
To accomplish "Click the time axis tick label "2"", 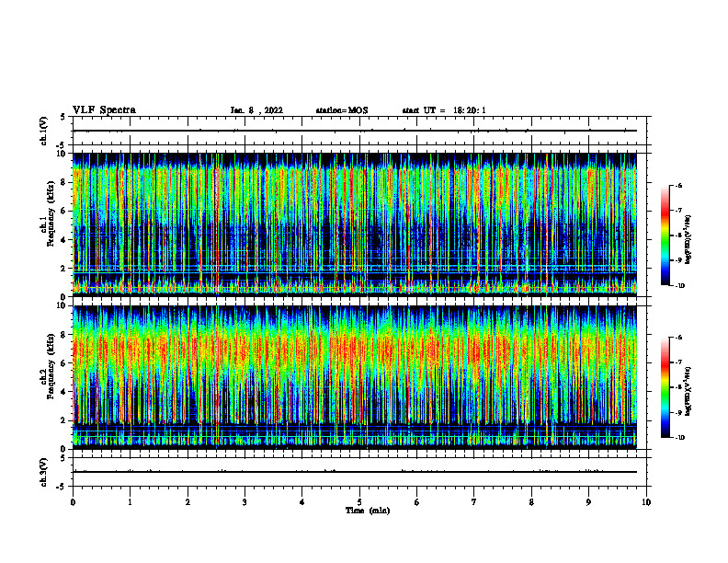I will pos(188,502).
